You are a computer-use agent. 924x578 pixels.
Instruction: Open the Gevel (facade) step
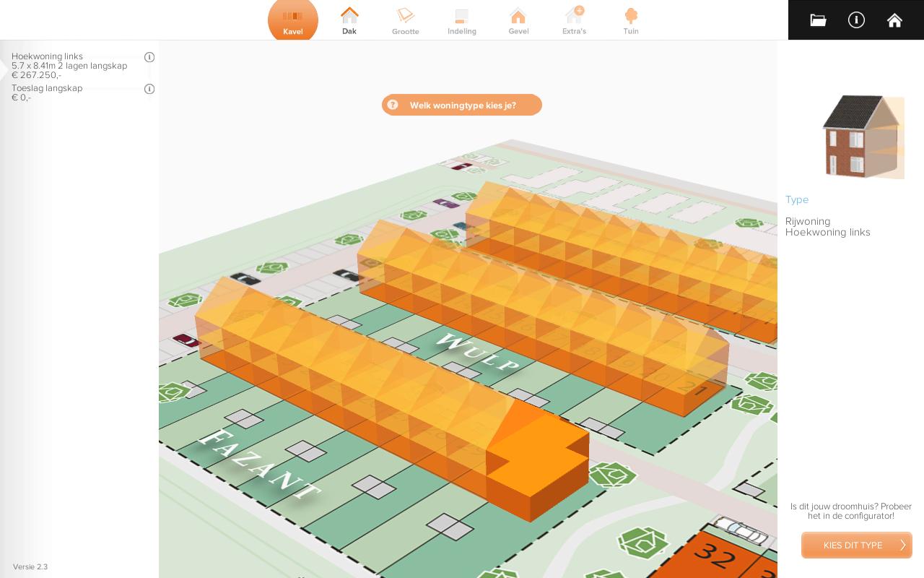(518, 20)
